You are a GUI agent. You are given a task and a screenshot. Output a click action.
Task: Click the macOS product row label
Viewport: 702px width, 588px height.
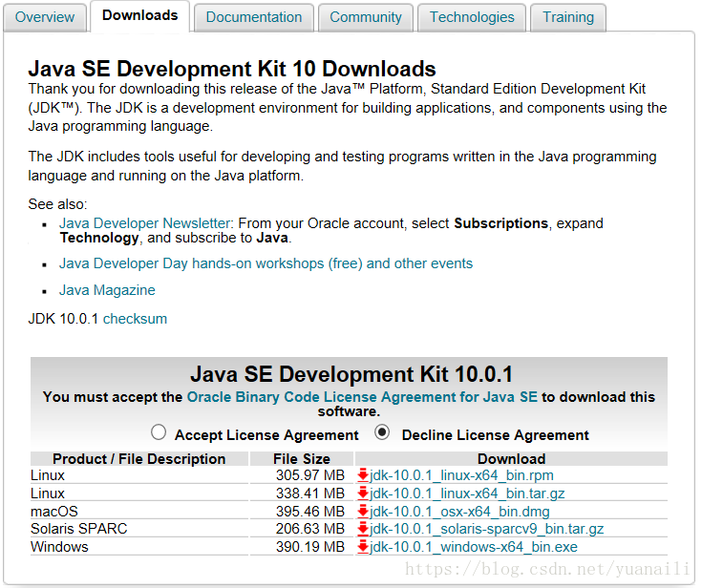[54, 511]
